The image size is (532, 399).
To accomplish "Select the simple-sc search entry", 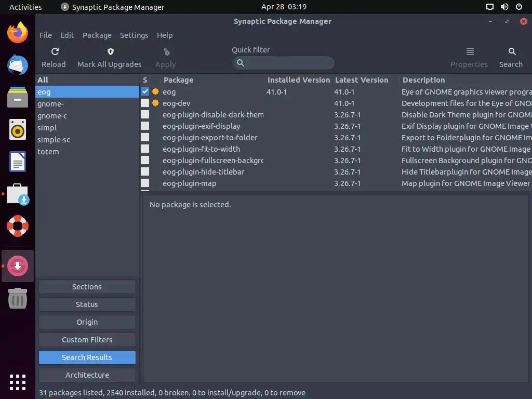I will [x=87, y=139].
